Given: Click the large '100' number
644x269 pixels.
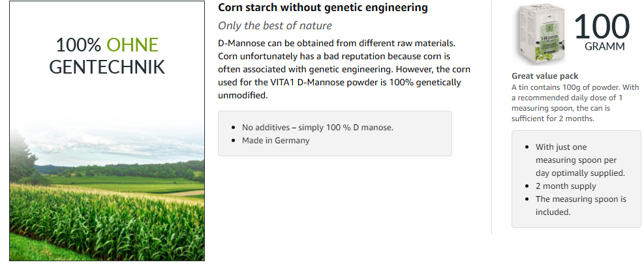Looking at the screenshot, I should pyautogui.click(x=600, y=26).
